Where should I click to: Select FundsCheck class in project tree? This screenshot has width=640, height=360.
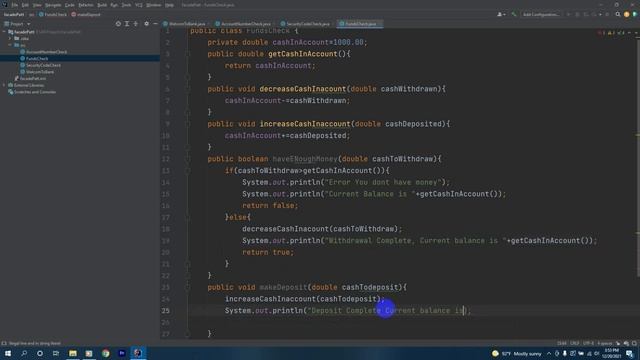tap(34, 58)
